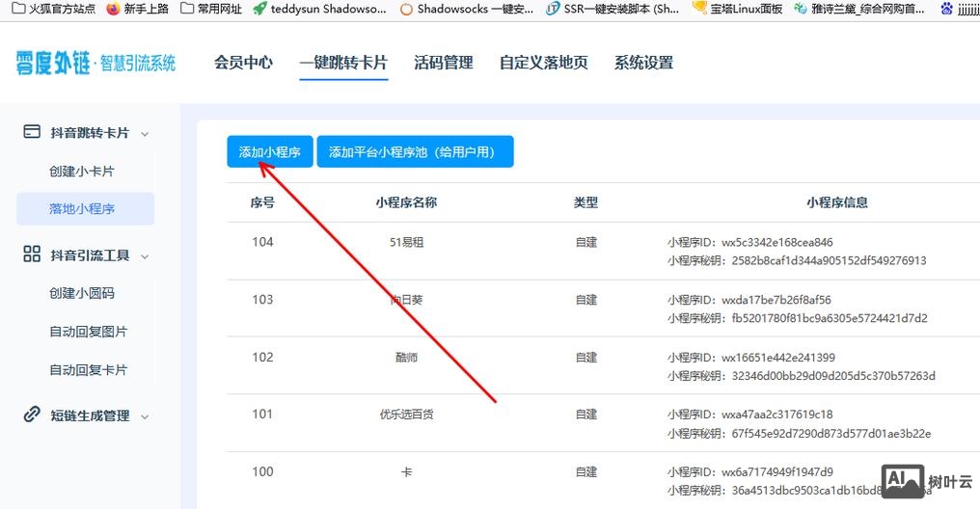The width and height of the screenshot is (980, 509).
Task: Collapse the 抖音引流工具 sidebar group chevron
Action: 145,256
